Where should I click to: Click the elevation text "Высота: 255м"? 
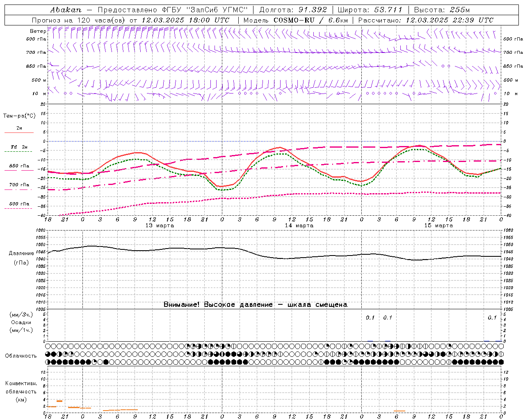point(442,10)
